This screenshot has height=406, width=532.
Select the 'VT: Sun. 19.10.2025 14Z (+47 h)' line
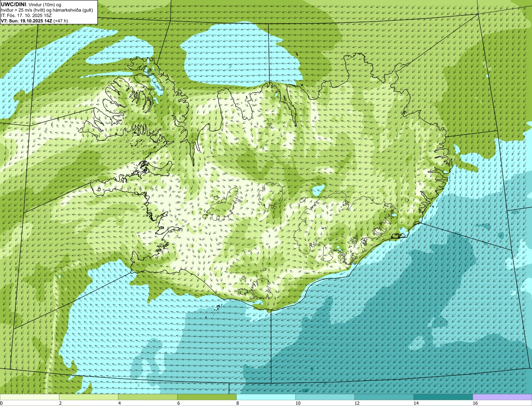[x=34, y=21]
